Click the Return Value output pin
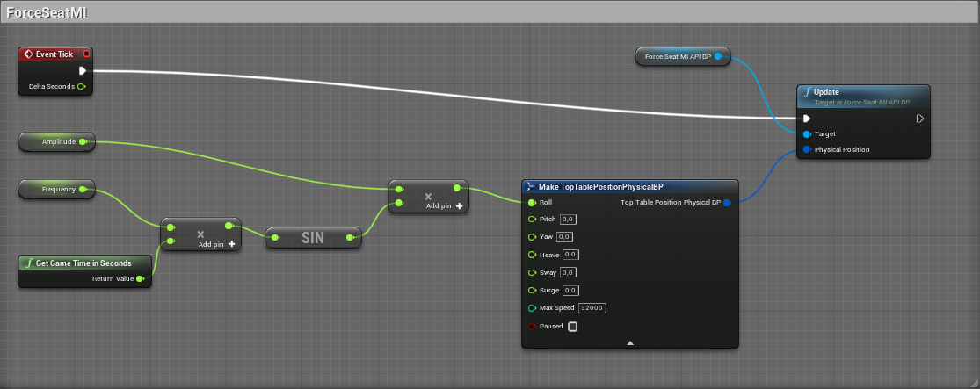This screenshot has height=389, width=980. (140, 278)
